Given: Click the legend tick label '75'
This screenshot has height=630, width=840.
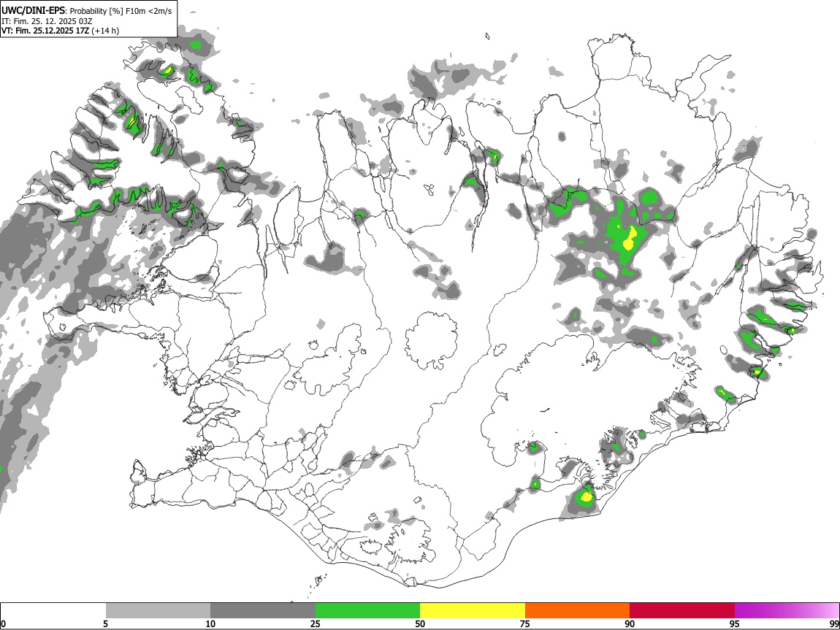Looking at the screenshot, I should pyautogui.click(x=525, y=623).
